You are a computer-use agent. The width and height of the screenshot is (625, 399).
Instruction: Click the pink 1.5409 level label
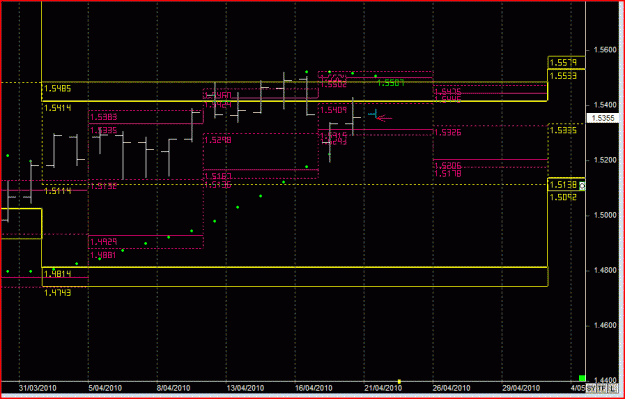click(x=333, y=110)
